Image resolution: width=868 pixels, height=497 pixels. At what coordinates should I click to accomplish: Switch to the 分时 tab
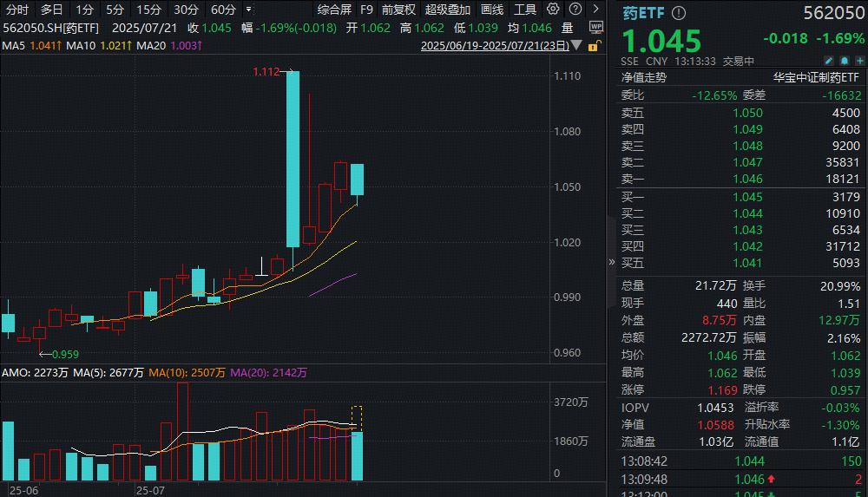[x=17, y=10]
